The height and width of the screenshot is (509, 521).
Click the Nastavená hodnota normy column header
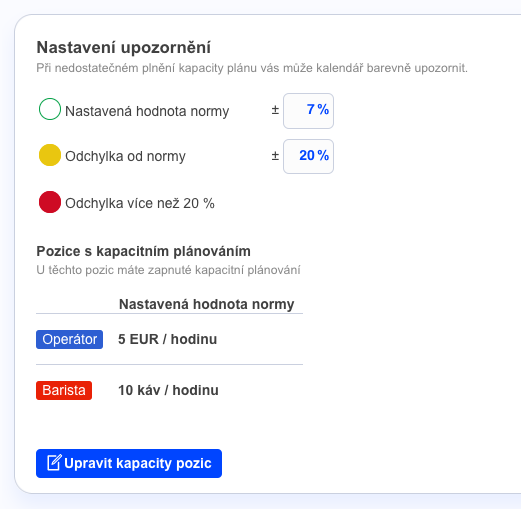tap(206, 304)
